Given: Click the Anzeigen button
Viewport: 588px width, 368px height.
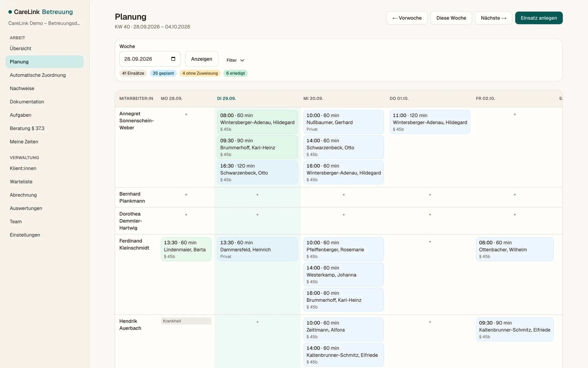Looking at the screenshot, I should pyautogui.click(x=202, y=59).
